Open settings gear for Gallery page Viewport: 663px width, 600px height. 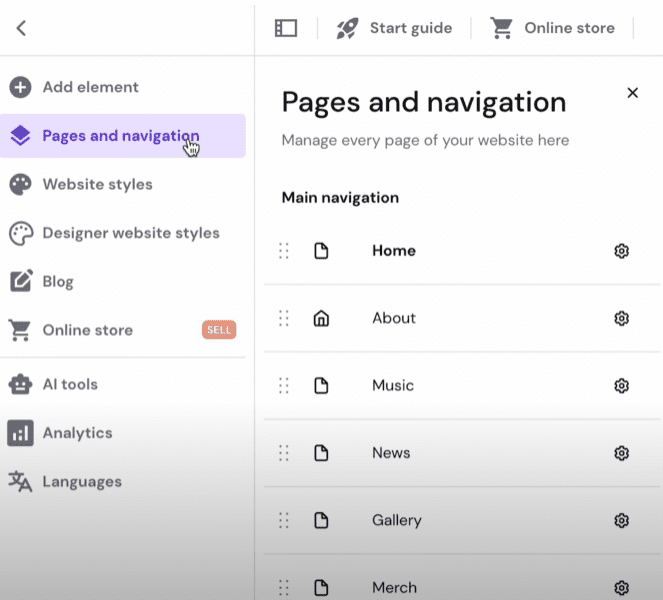[x=621, y=520]
